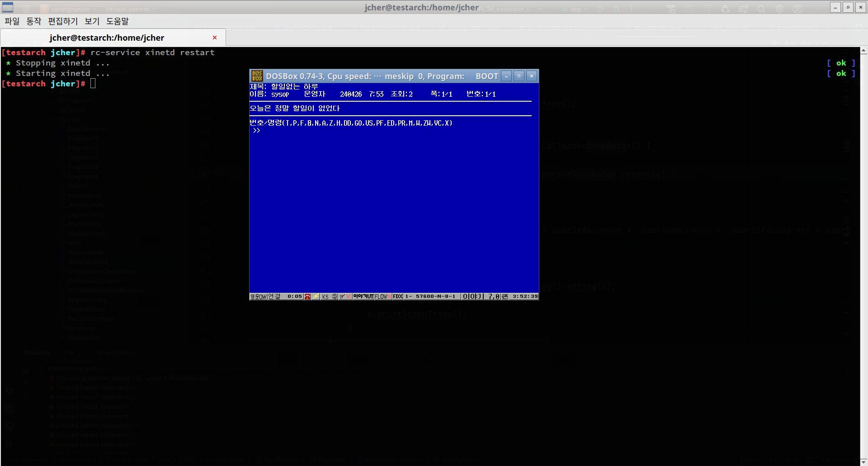Close the DOSBox window
Viewport: 868px width, 466px height.
[x=532, y=76]
